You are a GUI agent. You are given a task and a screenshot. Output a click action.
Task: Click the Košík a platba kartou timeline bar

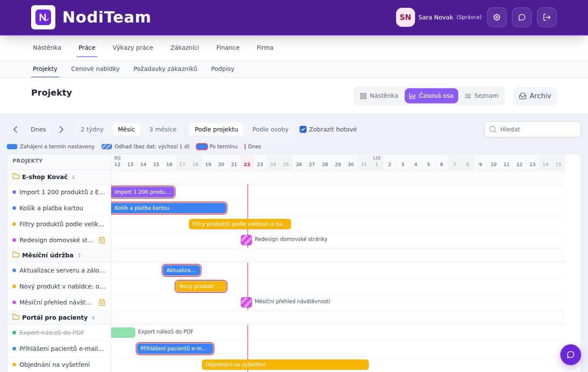[x=169, y=208]
